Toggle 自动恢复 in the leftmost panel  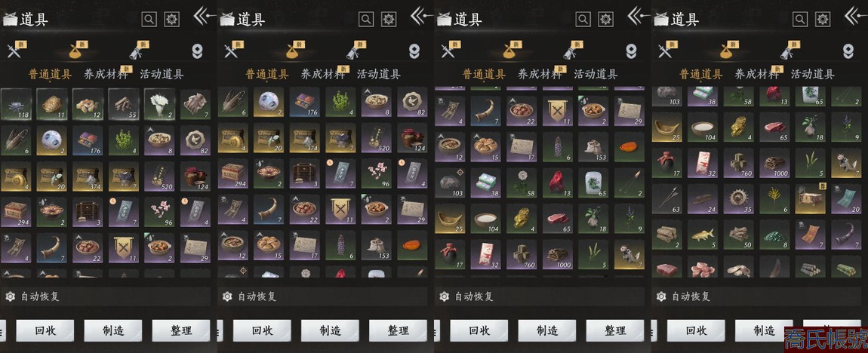pos(33,296)
